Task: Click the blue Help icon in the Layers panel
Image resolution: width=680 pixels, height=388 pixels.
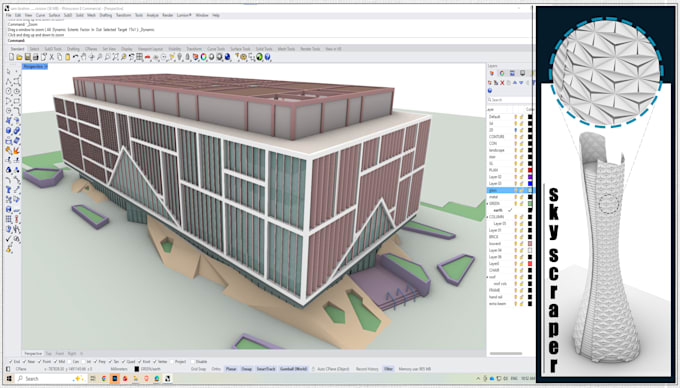Action: (490, 91)
